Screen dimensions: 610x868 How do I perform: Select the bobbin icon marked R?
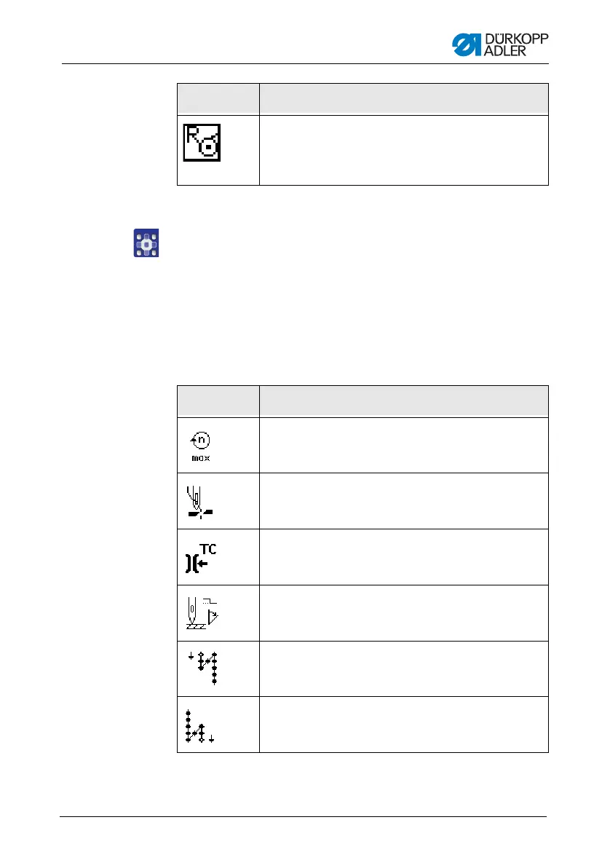tap(202, 143)
